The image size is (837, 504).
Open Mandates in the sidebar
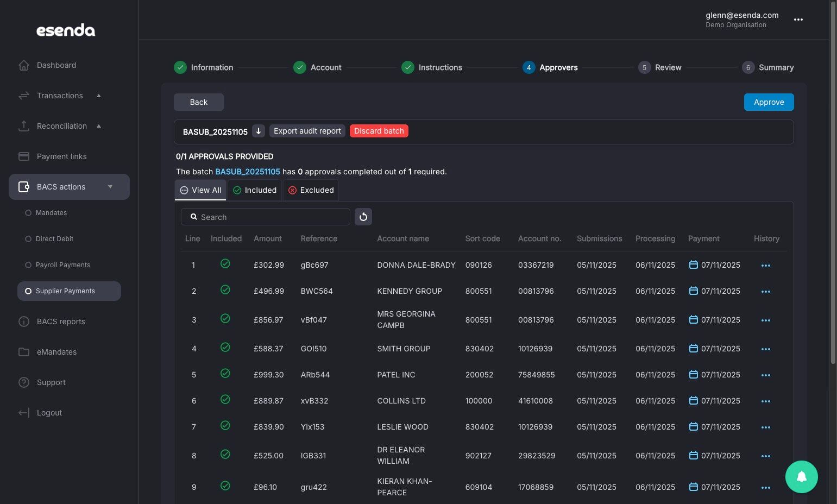[51, 213]
